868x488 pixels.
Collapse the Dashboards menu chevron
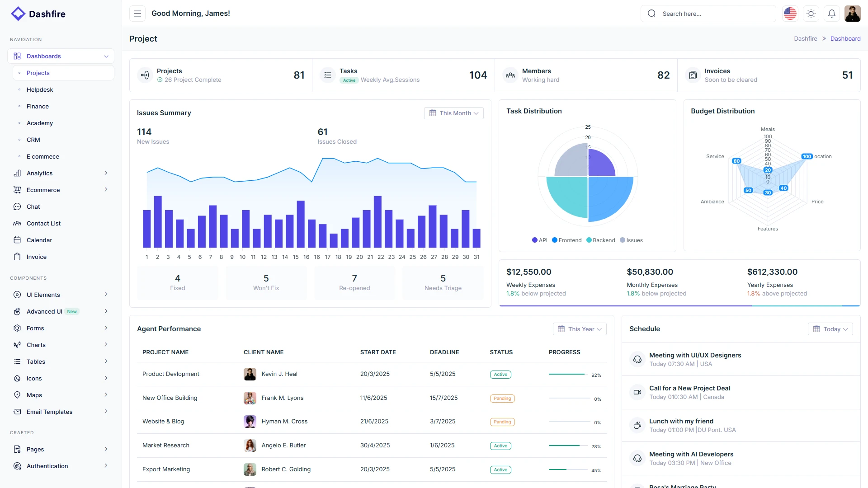pyautogui.click(x=106, y=56)
